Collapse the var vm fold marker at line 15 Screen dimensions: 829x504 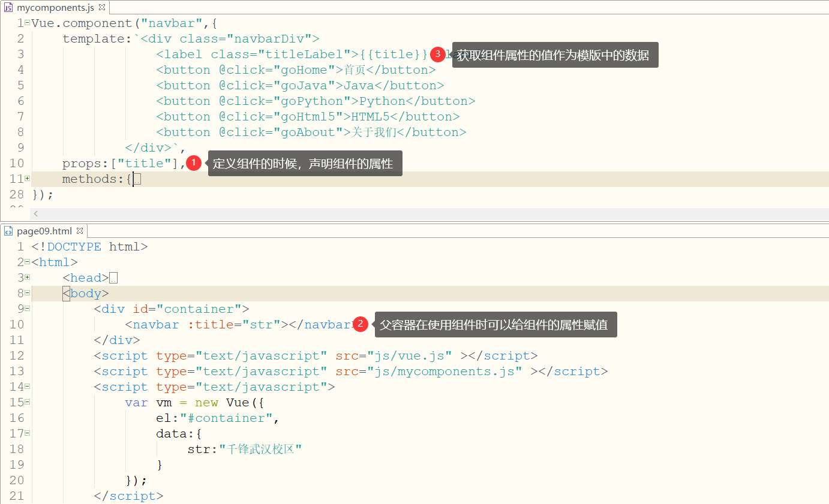pyautogui.click(x=28, y=402)
